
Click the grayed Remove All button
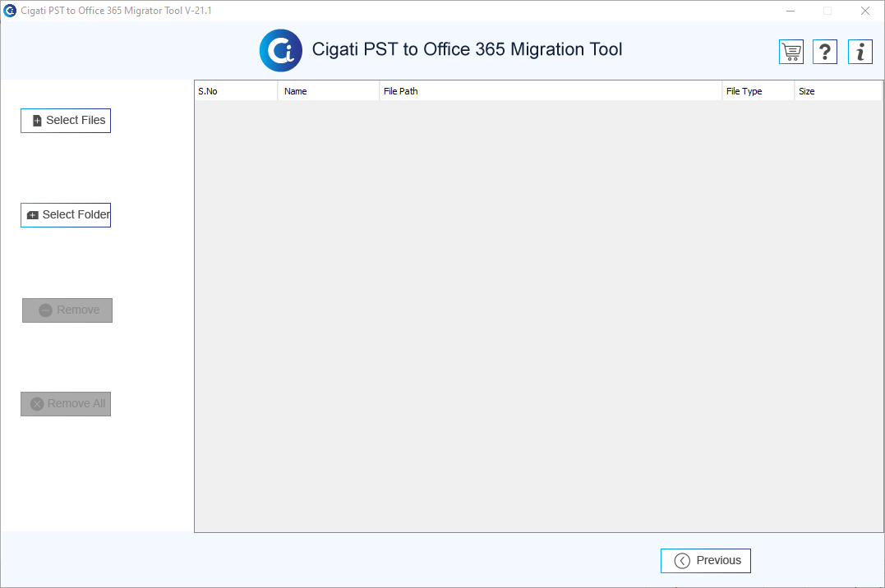(x=66, y=404)
